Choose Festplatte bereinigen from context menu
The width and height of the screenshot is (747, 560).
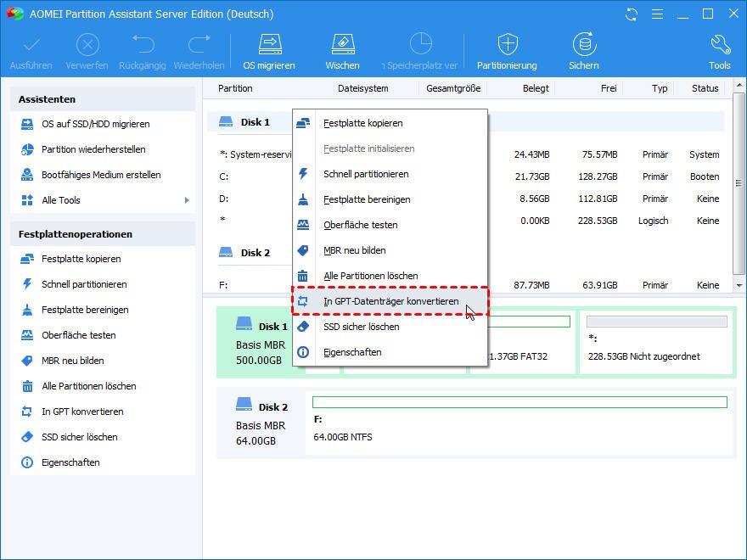(x=390, y=199)
